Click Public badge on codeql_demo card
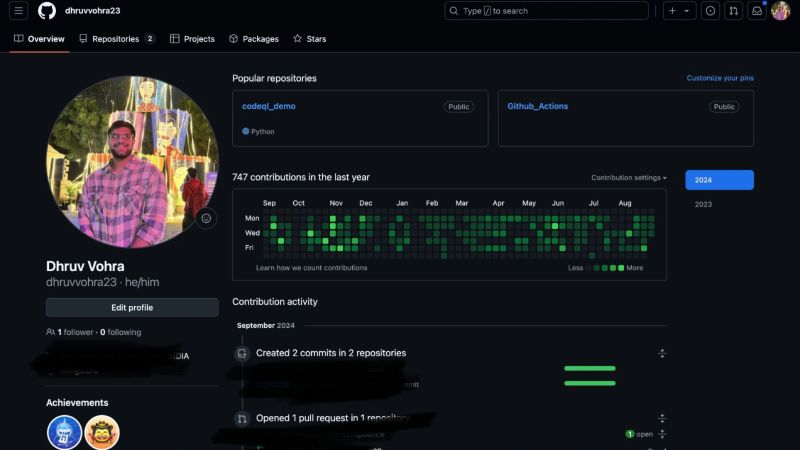The height and width of the screenshot is (450, 800). click(x=458, y=107)
